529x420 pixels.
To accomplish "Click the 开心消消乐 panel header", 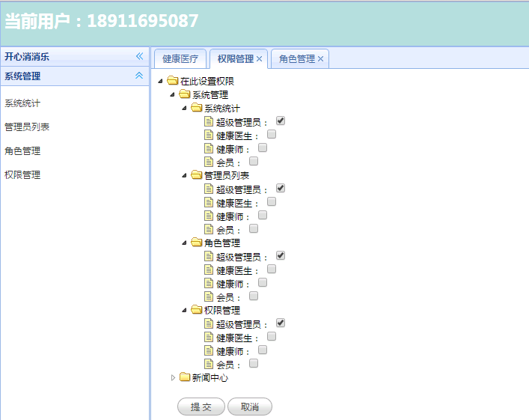I will (75, 56).
